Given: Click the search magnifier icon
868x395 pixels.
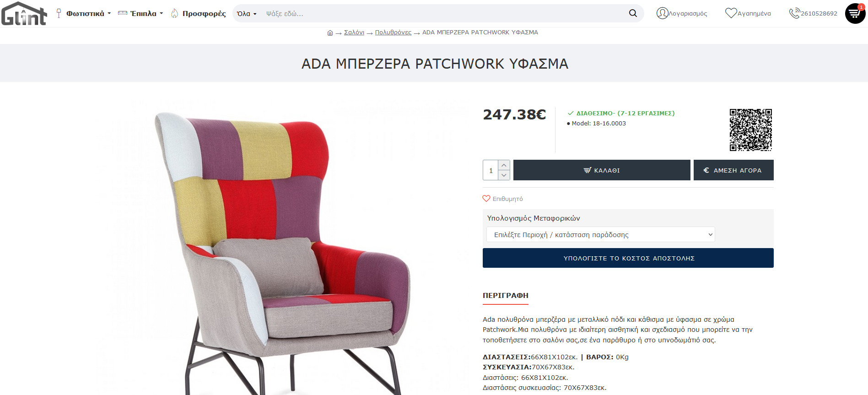Looking at the screenshot, I should 633,13.
